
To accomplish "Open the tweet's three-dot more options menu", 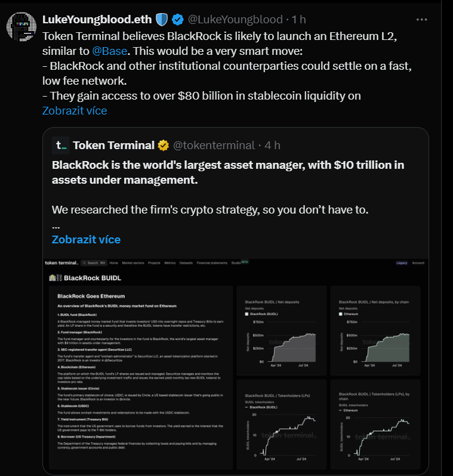I will point(422,19).
